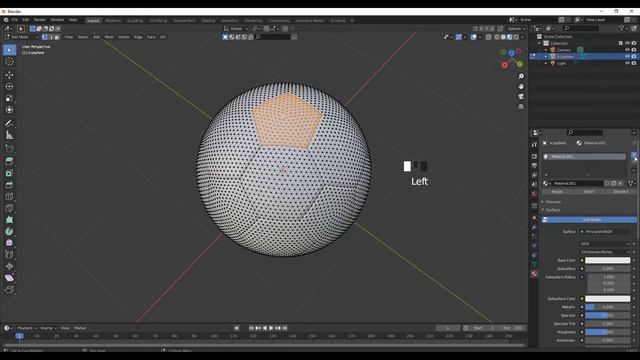Image resolution: width=640 pixels, height=360 pixels.
Task: Open the Material properties tab icon
Action: point(534,274)
